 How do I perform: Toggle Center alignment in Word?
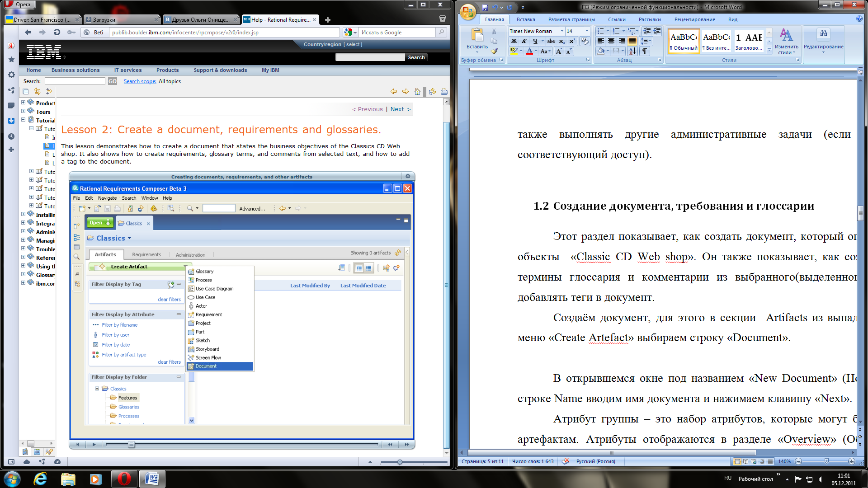611,41
